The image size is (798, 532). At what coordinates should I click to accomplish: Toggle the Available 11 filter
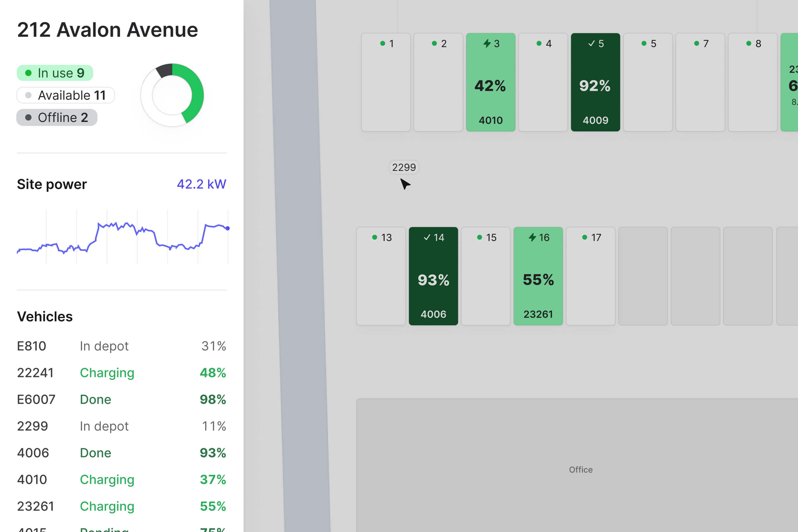66,95
